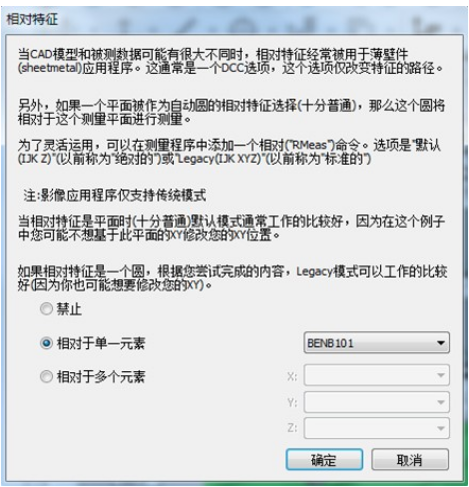The image size is (469, 487).
Task: Confirm with the 确定 button
Action: coord(324,460)
